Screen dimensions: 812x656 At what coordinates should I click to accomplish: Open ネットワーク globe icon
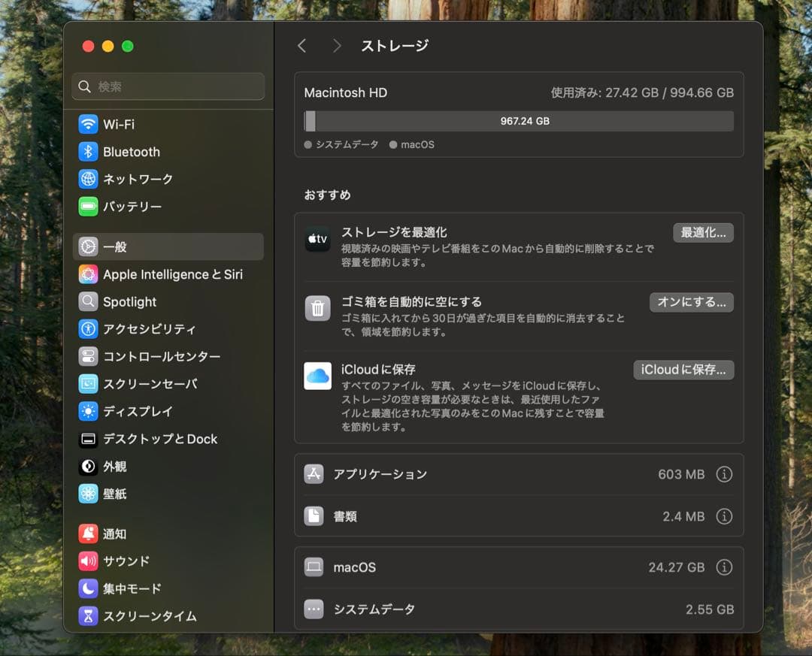[x=88, y=179]
